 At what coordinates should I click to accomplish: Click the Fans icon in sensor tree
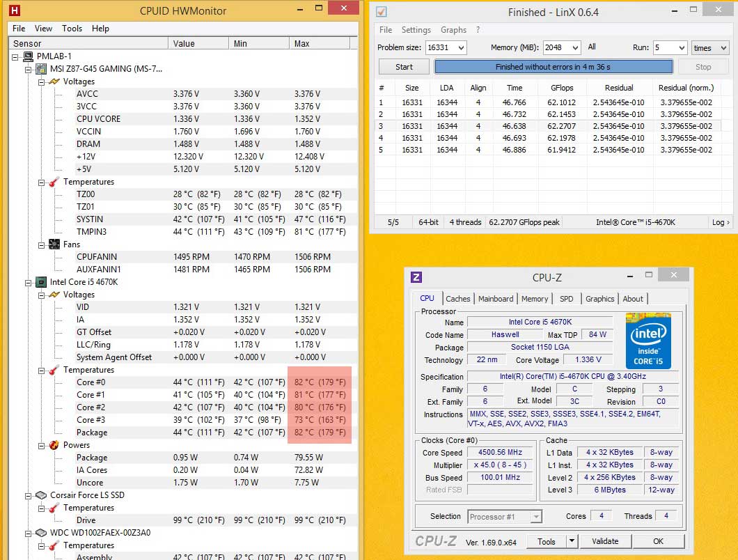(x=54, y=244)
